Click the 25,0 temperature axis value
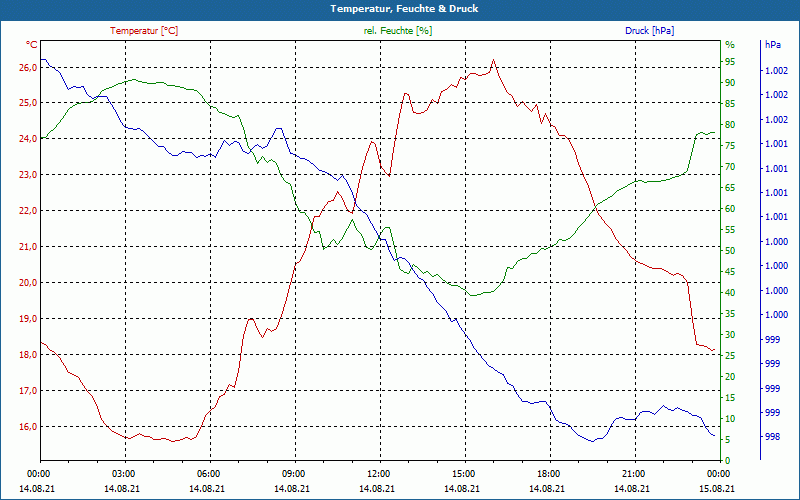This screenshot has width=800, height=500. pyautogui.click(x=28, y=103)
